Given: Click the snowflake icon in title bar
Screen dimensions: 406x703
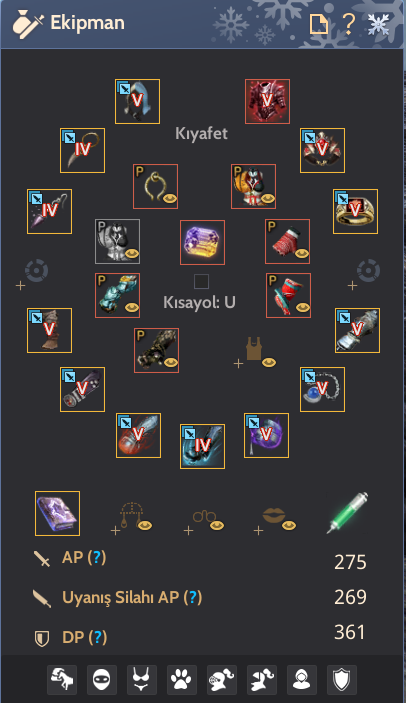Looking at the screenshot, I should (378, 23).
